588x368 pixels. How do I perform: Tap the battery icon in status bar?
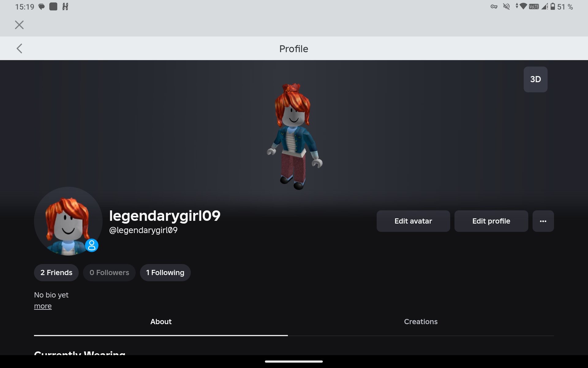(553, 6)
